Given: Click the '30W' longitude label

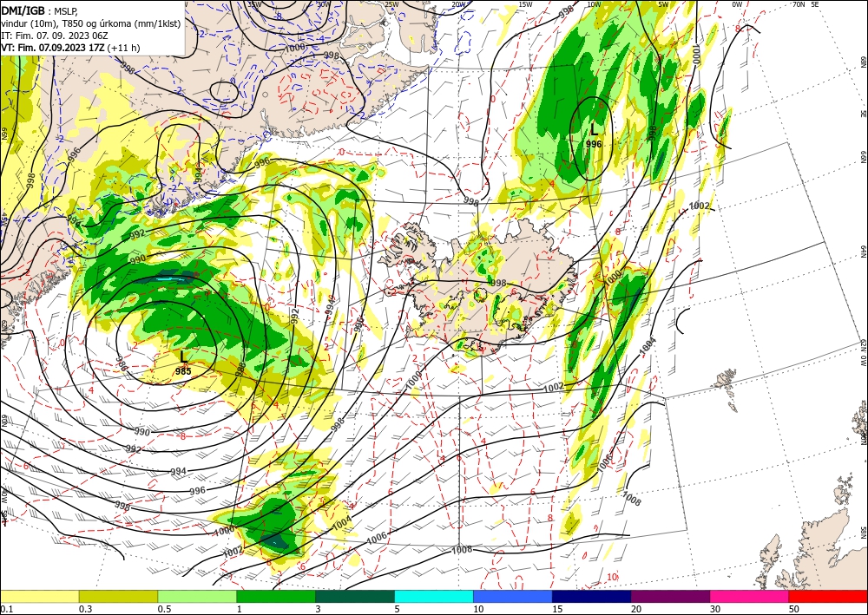Looking at the screenshot, I should 324,4.
